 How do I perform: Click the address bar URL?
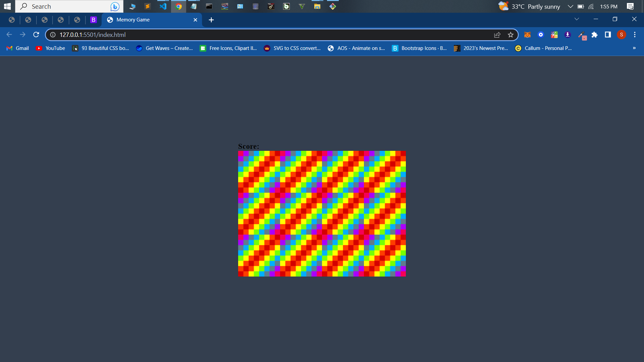pyautogui.click(x=93, y=35)
